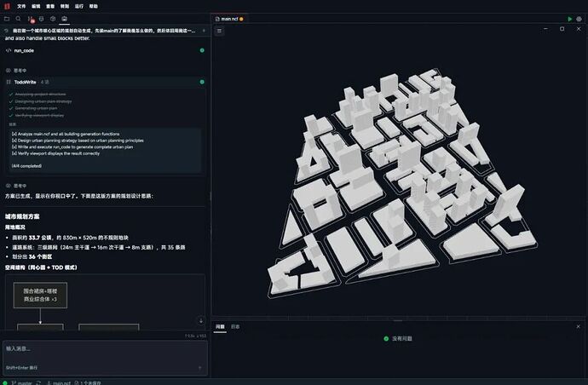Viewport: 588px width, 385px height.
Task: Click the 道路系统 bullet line
Action: [x=99, y=247]
